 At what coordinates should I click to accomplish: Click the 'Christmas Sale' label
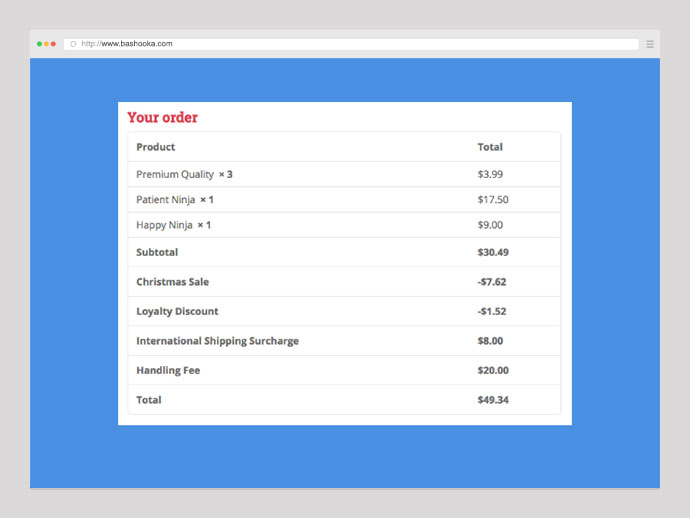click(x=172, y=282)
